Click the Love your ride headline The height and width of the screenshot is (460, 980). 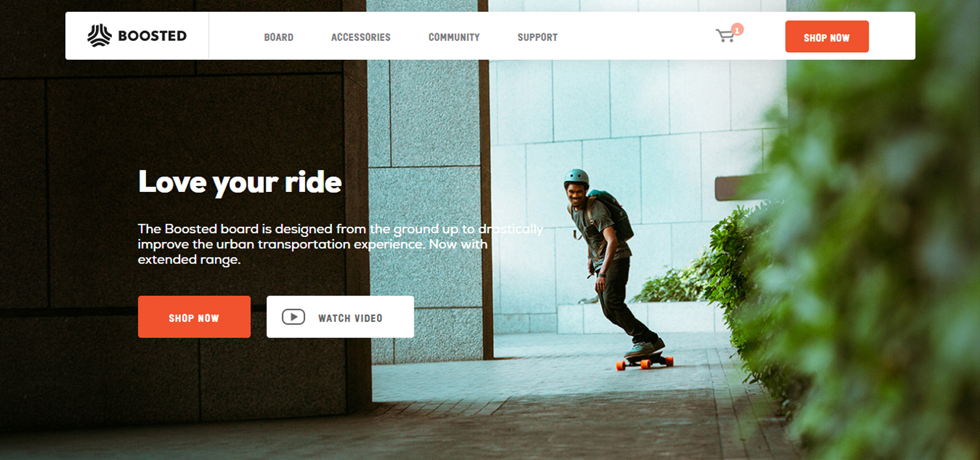coord(240,182)
